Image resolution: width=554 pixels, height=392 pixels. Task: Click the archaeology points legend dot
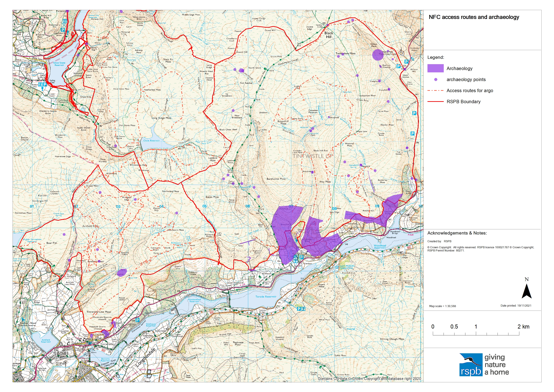tap(436, 79)
